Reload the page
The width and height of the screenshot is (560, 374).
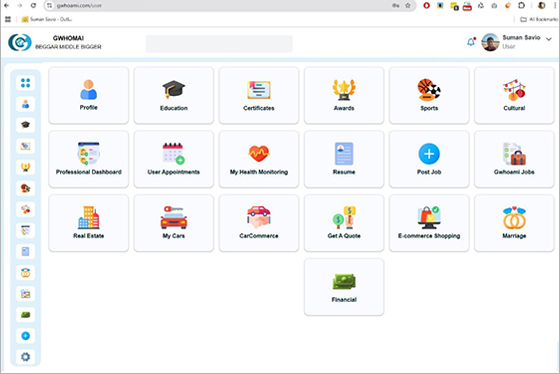coord(33,5)
